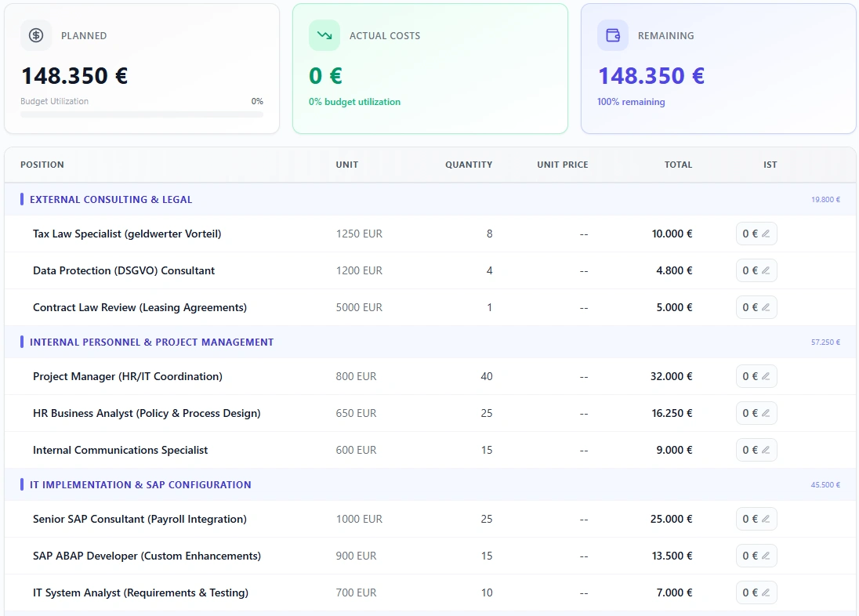Screen dimensions: 859x616
Task: Click the wallet icon in Remaining card
Action: point(612,35)
